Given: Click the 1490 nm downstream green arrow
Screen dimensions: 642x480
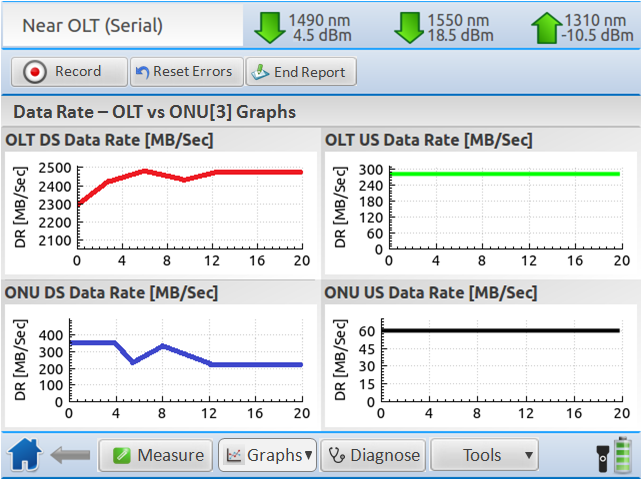Looking at the screenshot, I should pos(270,27).
